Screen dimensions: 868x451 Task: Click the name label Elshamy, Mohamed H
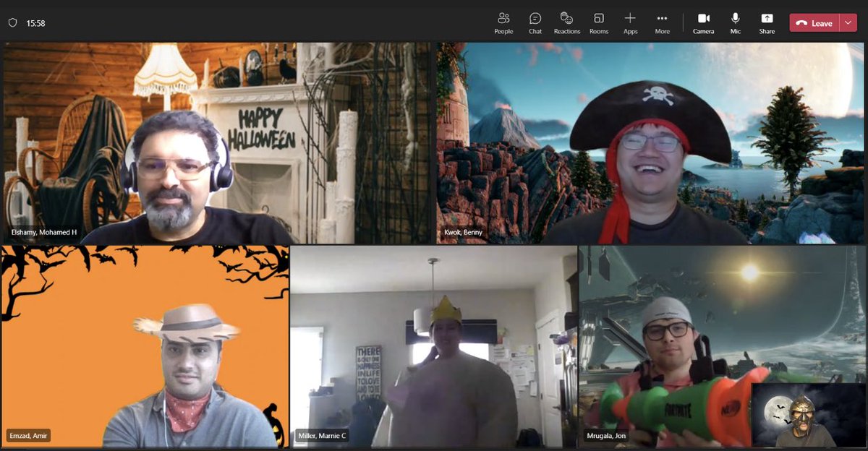(44, 233)
